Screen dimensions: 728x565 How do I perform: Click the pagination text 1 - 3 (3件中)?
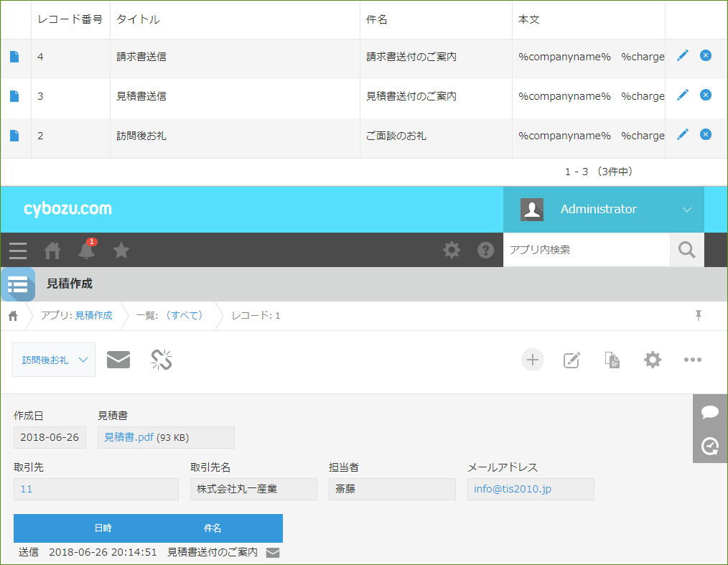599,172
